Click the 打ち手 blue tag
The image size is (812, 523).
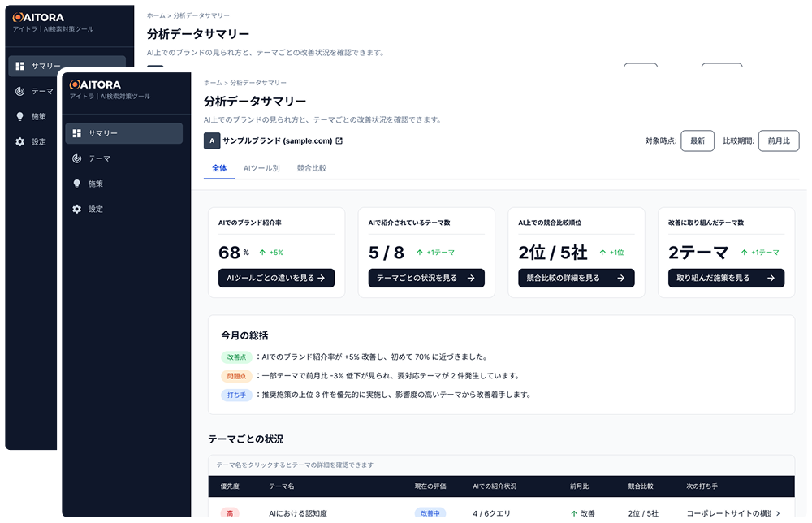click(236, 395)
